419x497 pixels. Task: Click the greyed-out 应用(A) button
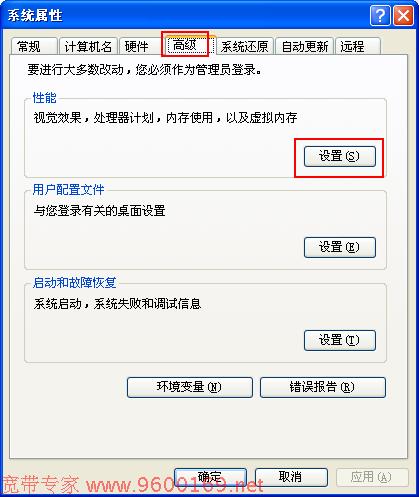coord(372,477)
